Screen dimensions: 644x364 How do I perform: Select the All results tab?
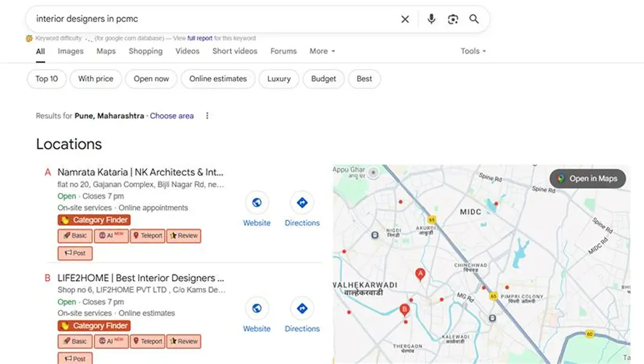point(40,51)
